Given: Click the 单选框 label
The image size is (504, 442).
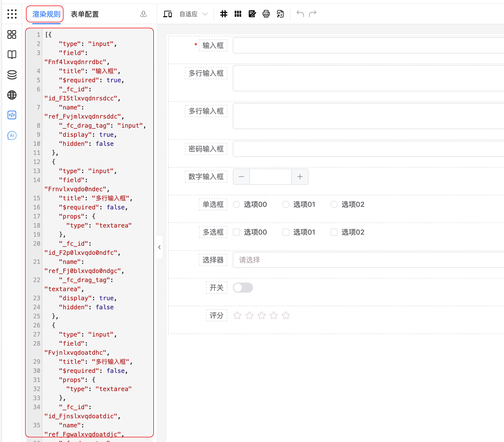Looking at the screenshot, I should [213, 204].
